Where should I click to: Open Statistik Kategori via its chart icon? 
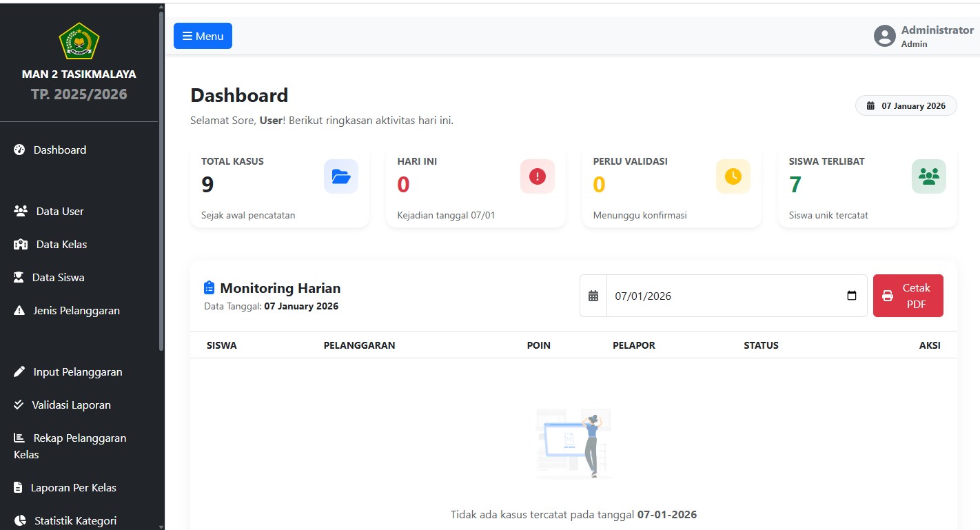[19, 520]
